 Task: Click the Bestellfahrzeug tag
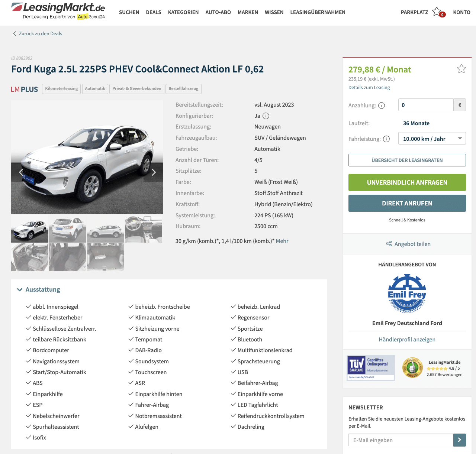pyautogui.click(x=183, y=89)
